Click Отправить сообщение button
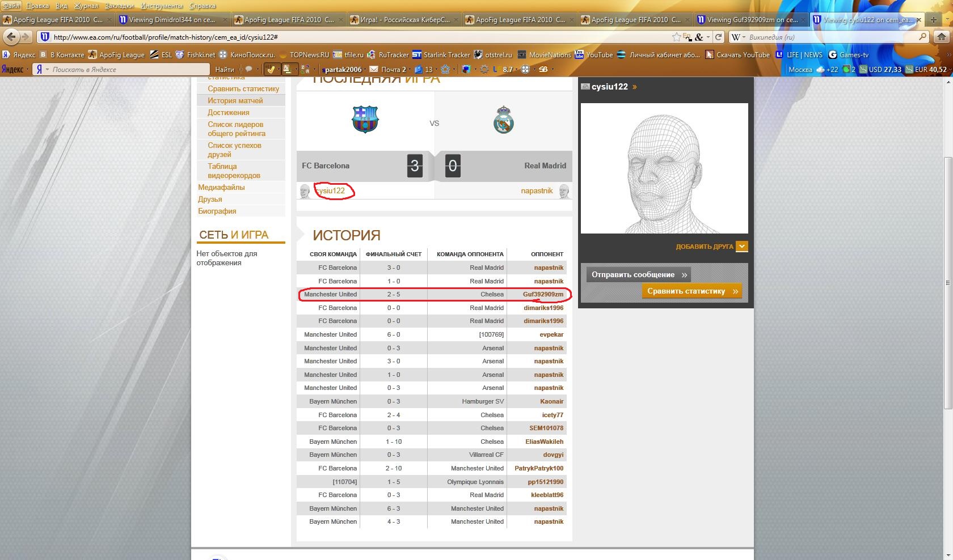 tap(639, 275)
